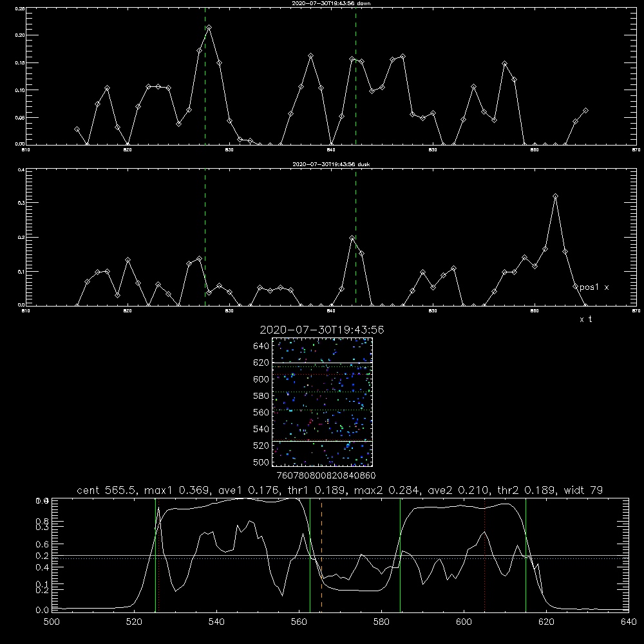Screen dimensions: 644x644
Task: Click the left green dashed line in dusk plot
Action: point(205,237)
